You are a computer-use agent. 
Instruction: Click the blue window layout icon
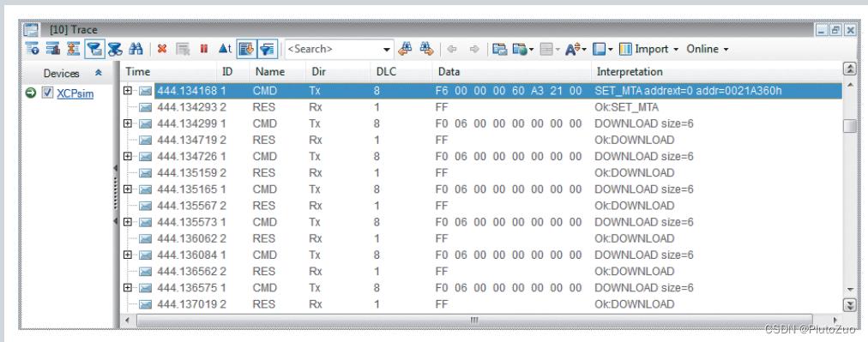tap(599, 49)
